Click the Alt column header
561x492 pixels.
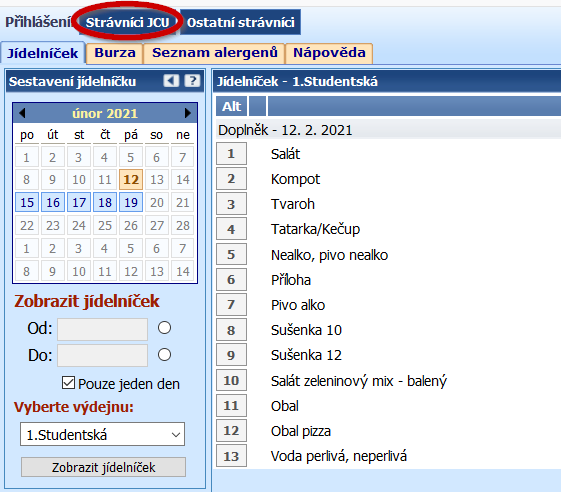point(231,106)
